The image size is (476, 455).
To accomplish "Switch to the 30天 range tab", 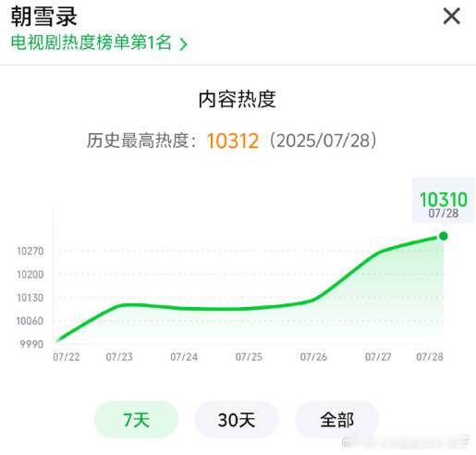I will click(237, 420).
